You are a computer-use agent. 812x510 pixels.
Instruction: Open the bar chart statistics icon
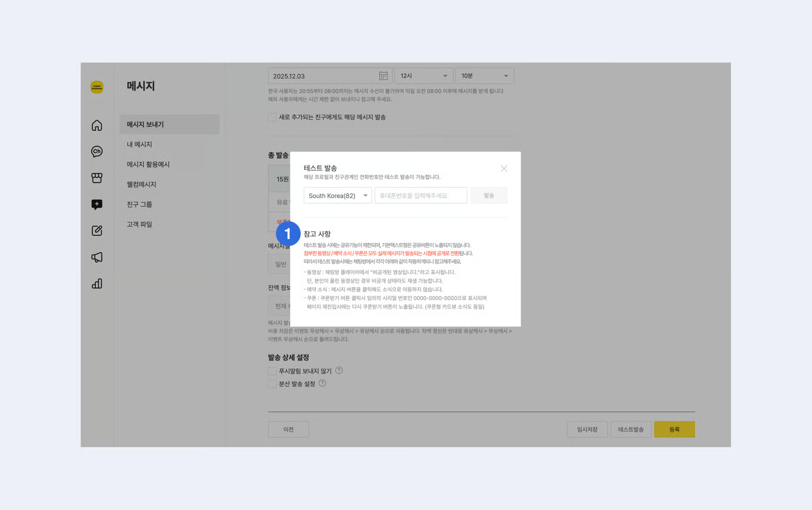click(97, 284)
